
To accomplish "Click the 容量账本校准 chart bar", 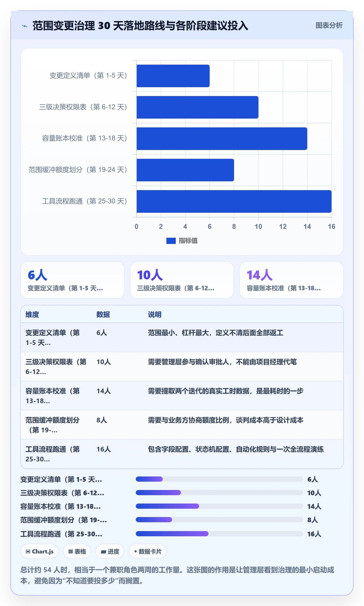I will click(222, 139).
